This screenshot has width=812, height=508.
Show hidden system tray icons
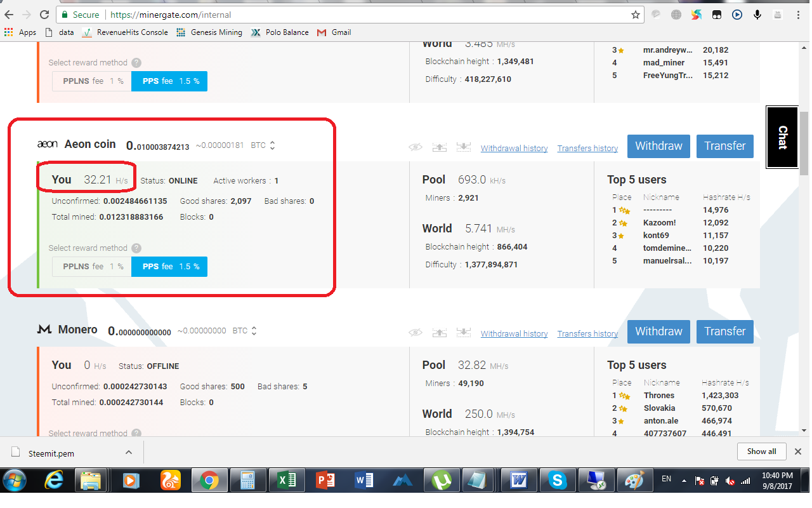[x=684, y=481]
